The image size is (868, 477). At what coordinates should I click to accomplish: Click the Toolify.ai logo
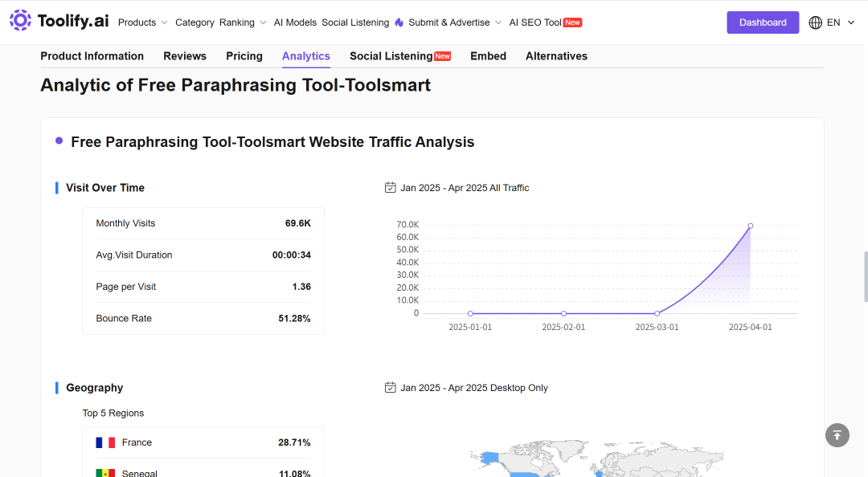coord(59,20)
